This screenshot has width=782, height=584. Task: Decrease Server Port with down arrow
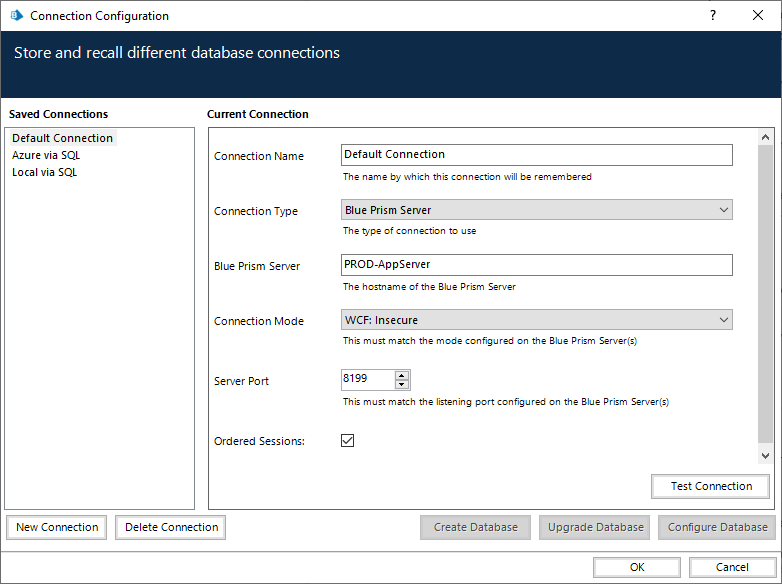pos(402,384)
